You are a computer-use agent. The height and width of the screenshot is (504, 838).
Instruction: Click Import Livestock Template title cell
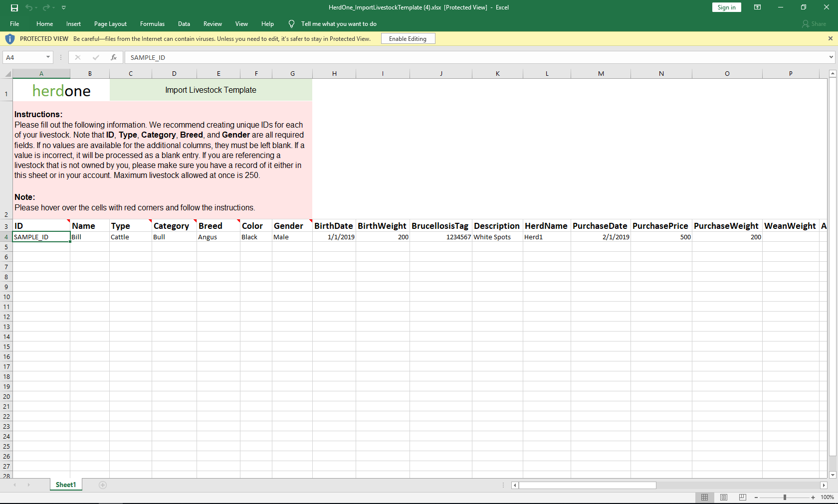click(x=211, y=90)
